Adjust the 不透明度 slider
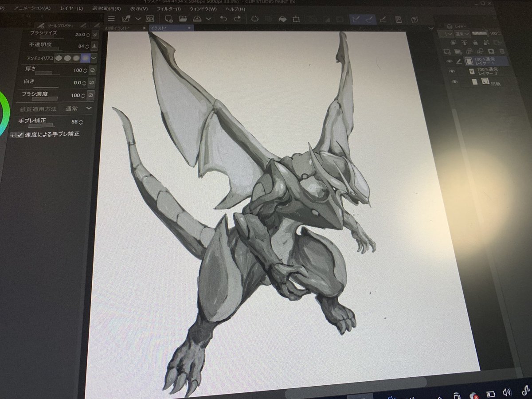 point(51,49)
